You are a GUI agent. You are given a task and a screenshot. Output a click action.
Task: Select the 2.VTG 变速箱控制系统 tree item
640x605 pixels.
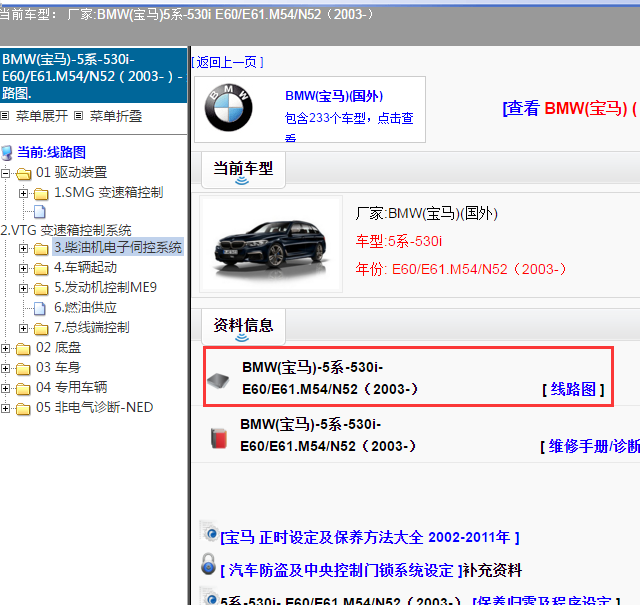(x=66, y=230)
